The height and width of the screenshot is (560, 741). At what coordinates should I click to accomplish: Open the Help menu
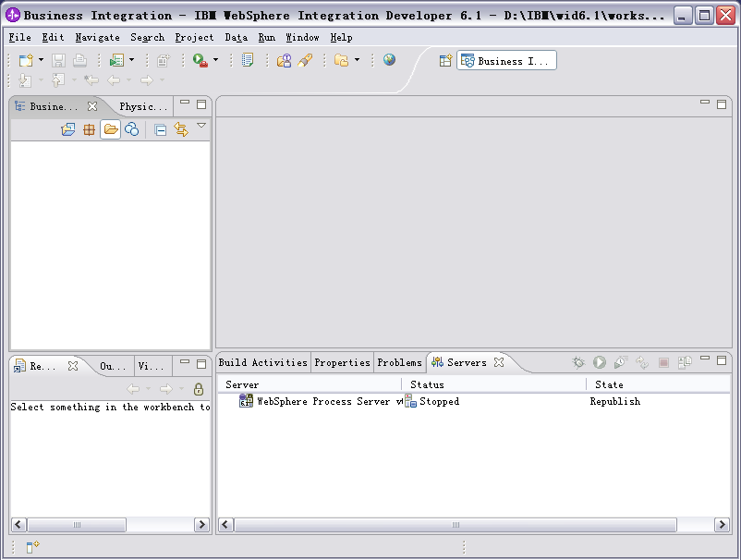coord(341,37)
